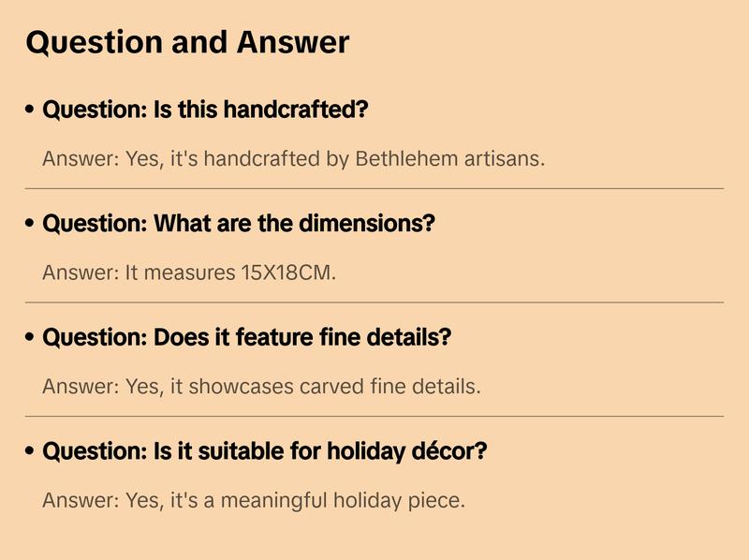The height and width of the screenshot is (560, 749).
Task: Click the answer about Bethlehem artisans
Action: (x=293, y=158)
